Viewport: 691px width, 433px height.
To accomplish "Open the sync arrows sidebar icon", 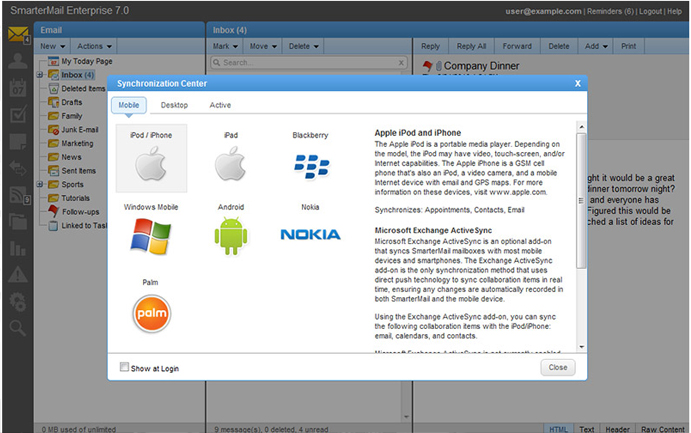I will pyautogui.click(x=18, y=168).
